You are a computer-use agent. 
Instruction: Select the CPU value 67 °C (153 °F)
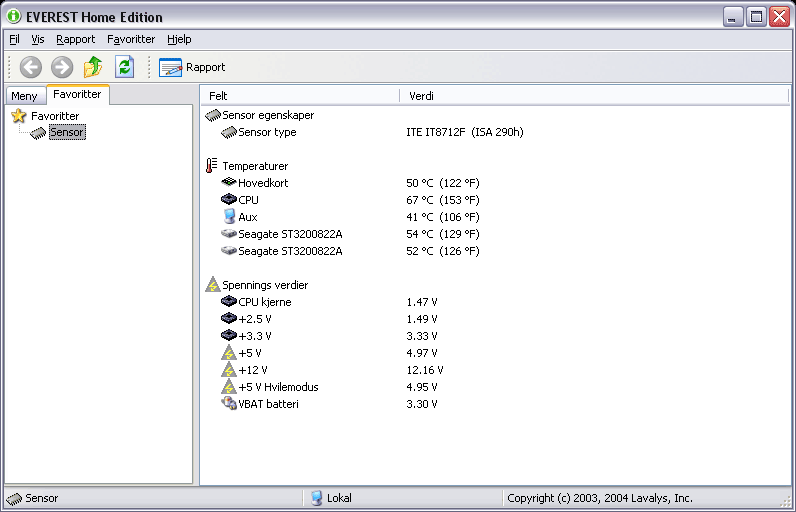pos(443,200)
